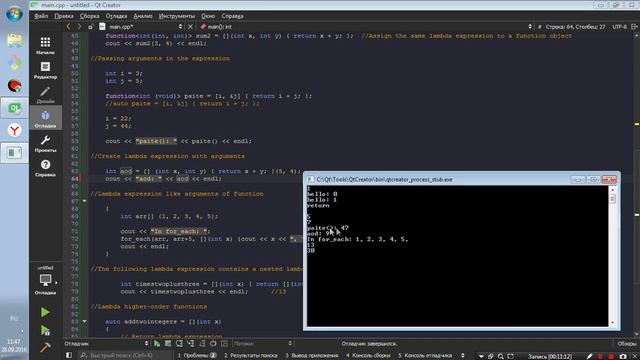This screenshot has height=360, width=640.
Task: Open the Сборка menu
Action: click(x=89, y=16)
